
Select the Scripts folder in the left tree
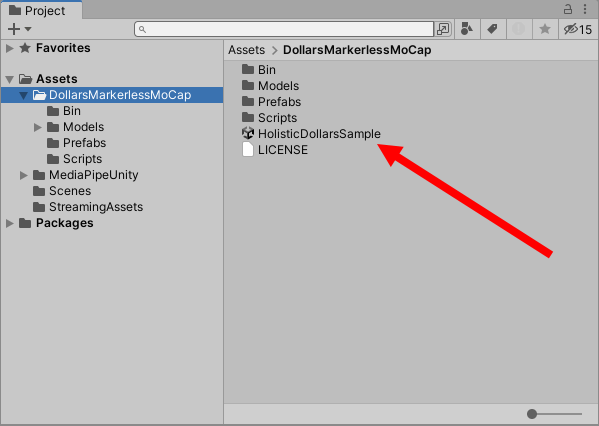point(112,159)
